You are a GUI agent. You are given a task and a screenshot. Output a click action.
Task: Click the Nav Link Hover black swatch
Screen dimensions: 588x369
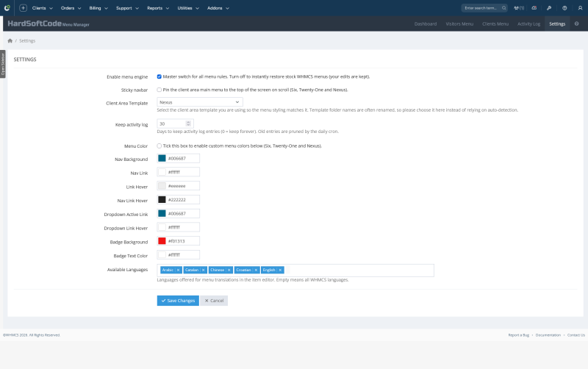point(162,199)
